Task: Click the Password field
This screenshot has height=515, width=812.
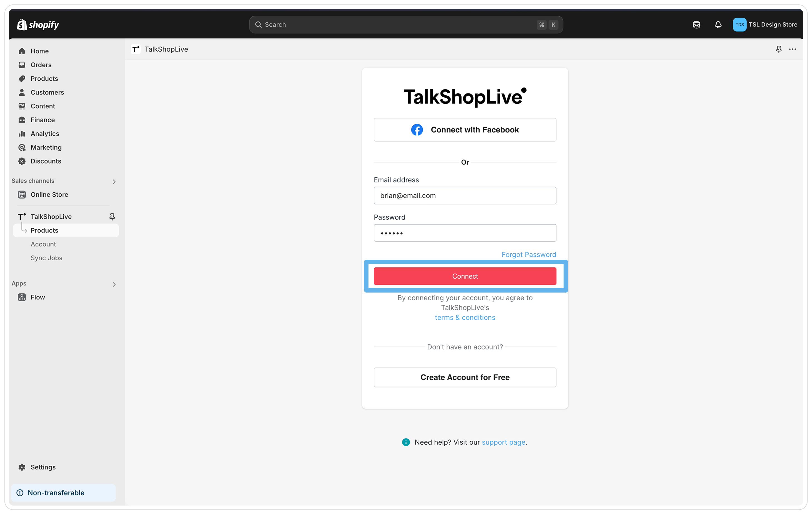Action: tap(465, 233)
